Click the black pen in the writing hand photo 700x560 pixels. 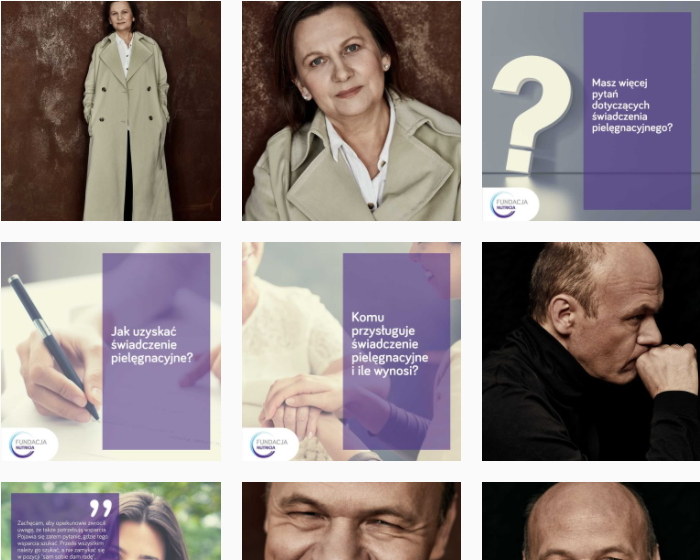pyautogui.click(x=53, y=347)
